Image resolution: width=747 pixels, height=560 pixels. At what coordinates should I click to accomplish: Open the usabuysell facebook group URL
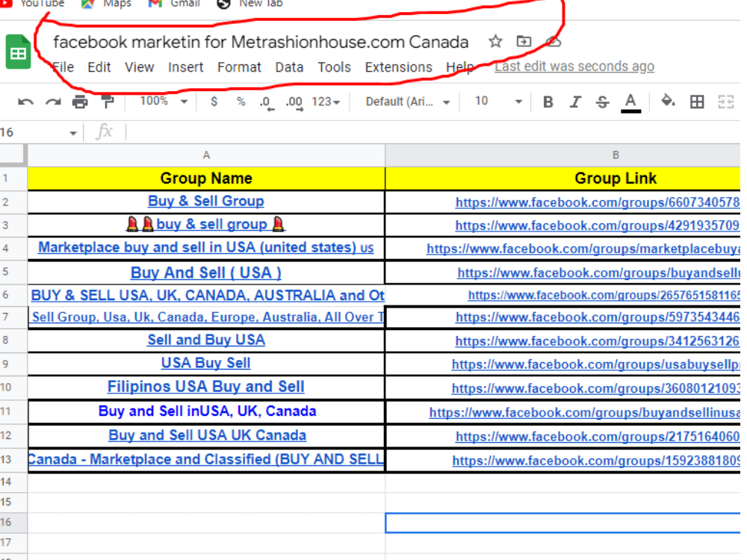pyautogui.click(x=595, y=364)
